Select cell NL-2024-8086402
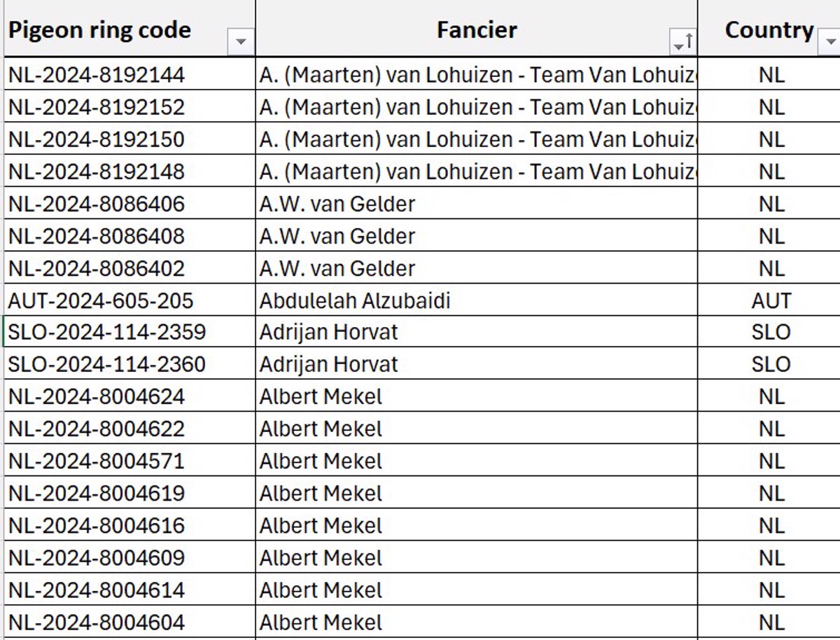 click(x=129, y=268)
